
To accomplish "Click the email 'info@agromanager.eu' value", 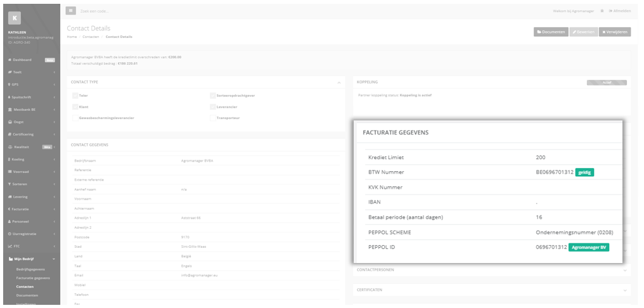I will click(199, 276).
